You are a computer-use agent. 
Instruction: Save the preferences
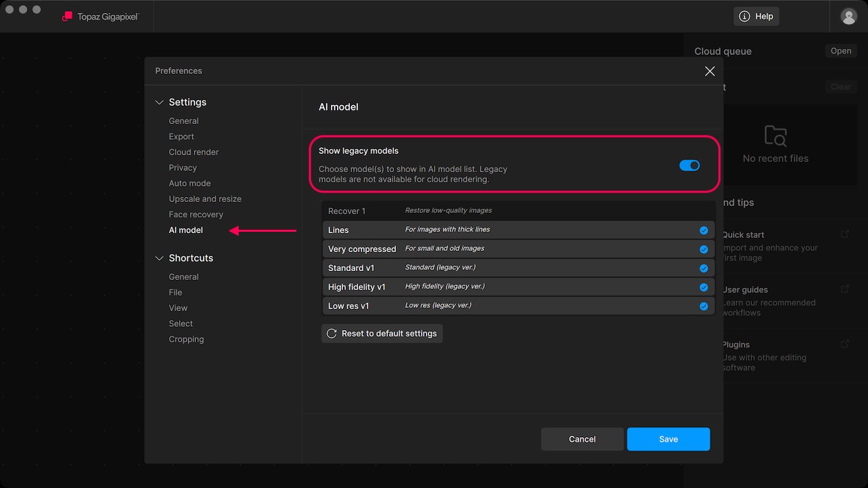click(668, 439)
